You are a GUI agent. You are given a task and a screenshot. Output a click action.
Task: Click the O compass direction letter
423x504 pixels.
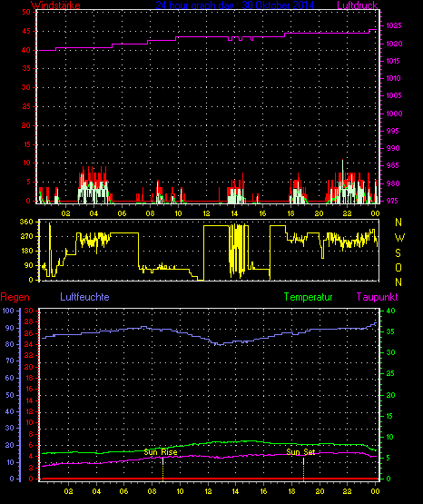tap(398, 267)
